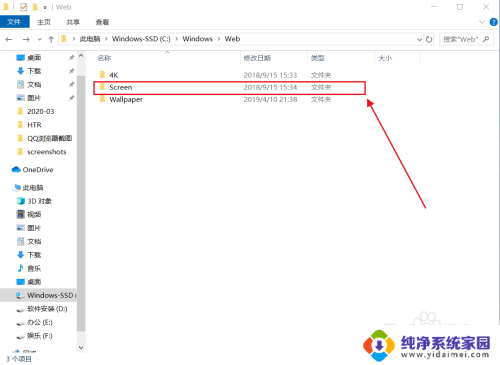
Task: Click the 4K folder modified date 2018/9/15 15:33
Action: 270,75
